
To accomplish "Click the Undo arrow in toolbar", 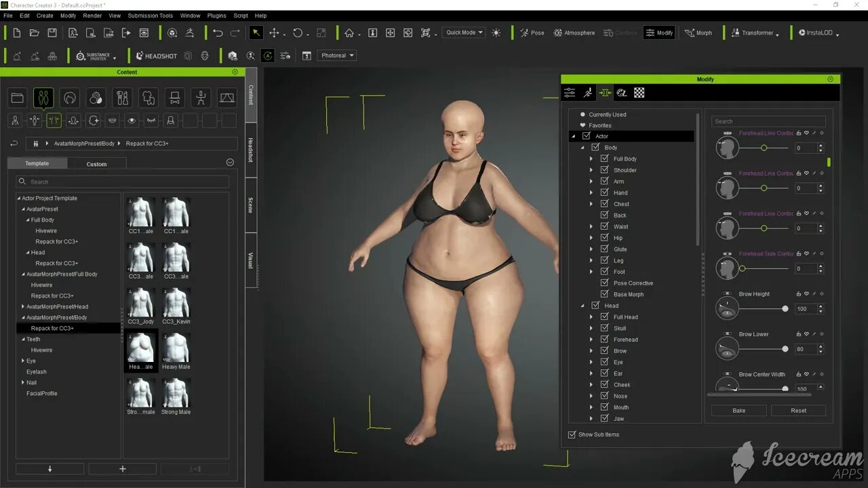I will click(x=218, y=33).
